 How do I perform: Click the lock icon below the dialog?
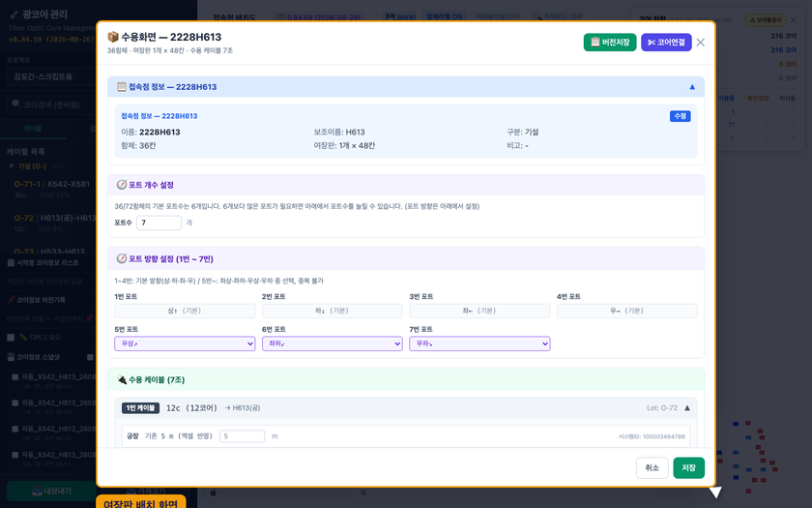(x=213, y=492)
